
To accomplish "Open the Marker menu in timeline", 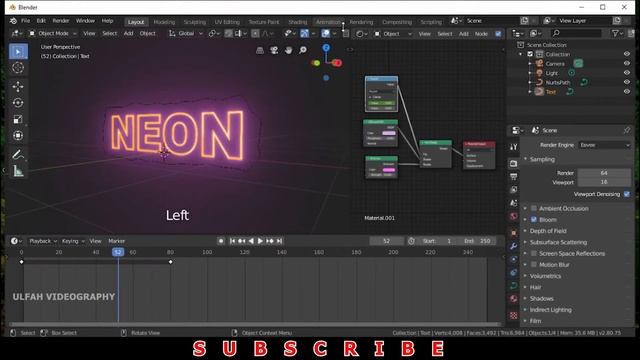I will point(116,241).
